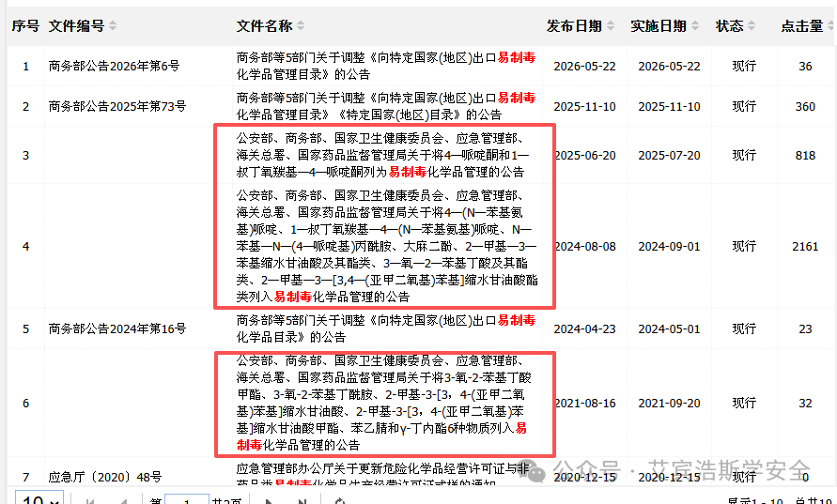Select implementation date 2025-07-20 cell

669,155
